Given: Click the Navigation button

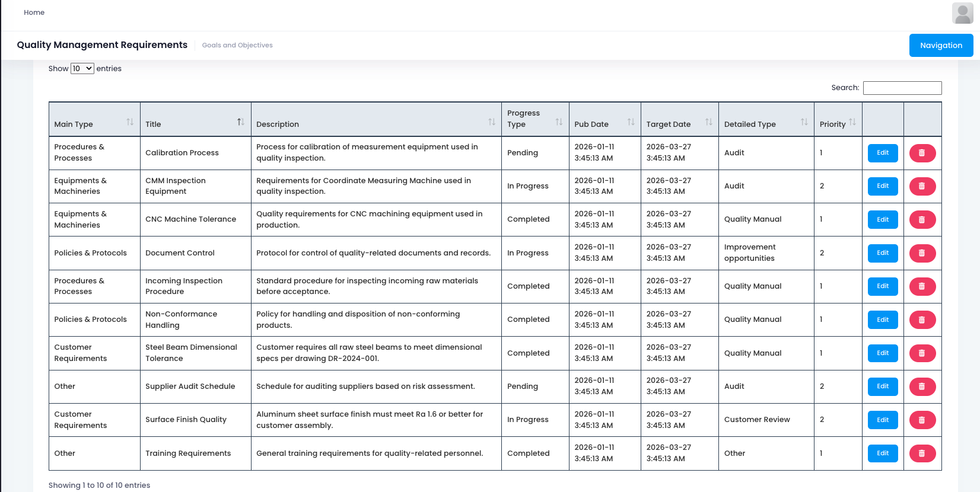Looking at the screenshot, I should [x=940, y=46].
